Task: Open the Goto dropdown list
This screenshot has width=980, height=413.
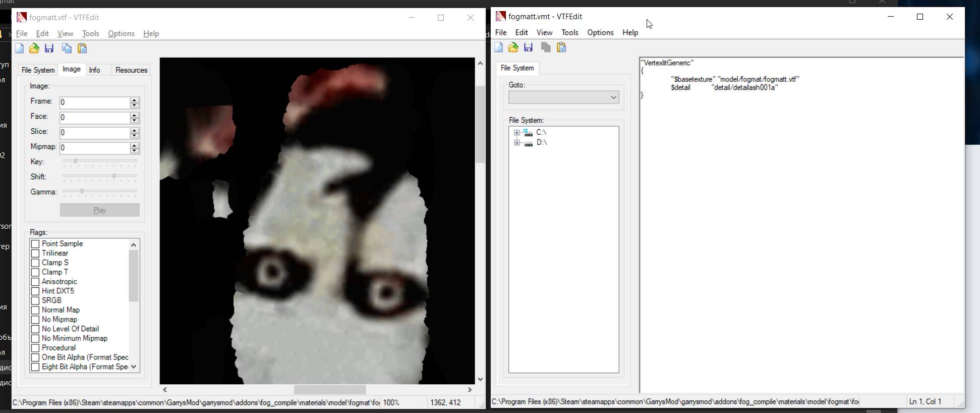Action: [x=563, y=97]
